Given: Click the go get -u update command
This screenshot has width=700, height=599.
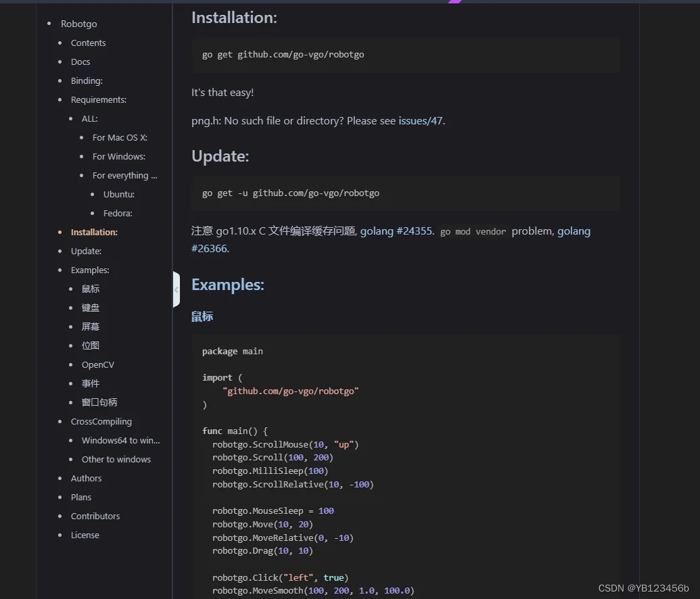Looking at the screenshot, I should point(291,193).
